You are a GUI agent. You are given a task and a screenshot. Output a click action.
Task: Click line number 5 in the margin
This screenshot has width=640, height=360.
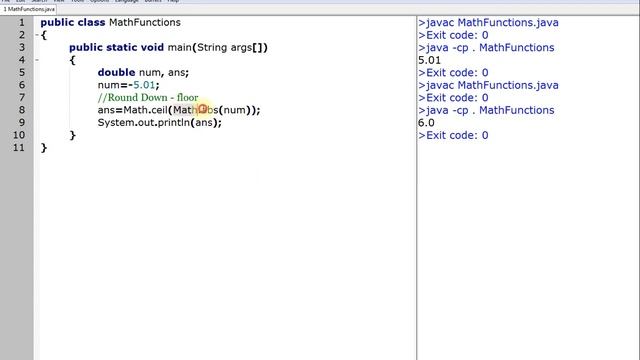coord(21,72)
